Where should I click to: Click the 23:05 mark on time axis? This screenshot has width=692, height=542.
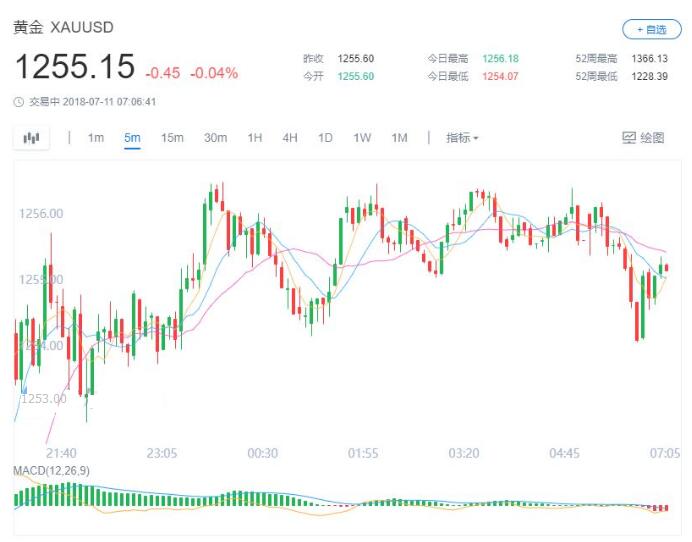click(161, 453)
